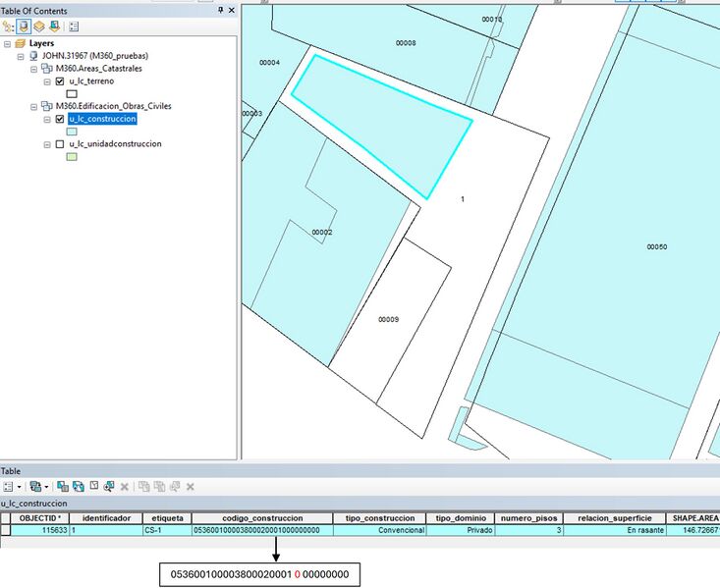Select JOHN.31967 (M360_pruebas) entry
This screenshot has width=720, height=588.
click(x=95, y=56)
